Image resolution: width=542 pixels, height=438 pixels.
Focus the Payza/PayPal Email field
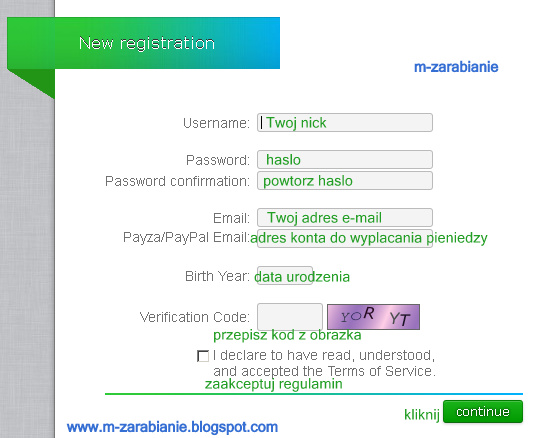(345, 238)
